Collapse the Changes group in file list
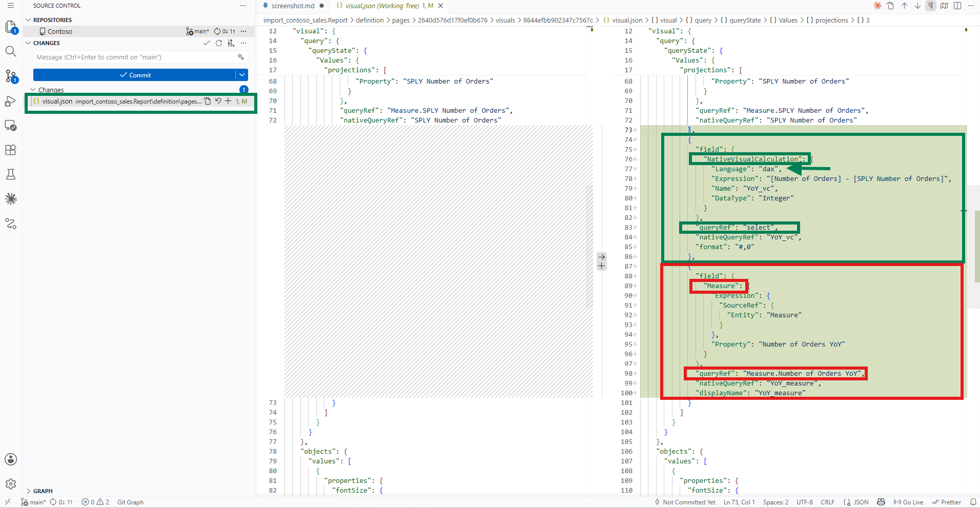The image size is (980, 508). 33,90
